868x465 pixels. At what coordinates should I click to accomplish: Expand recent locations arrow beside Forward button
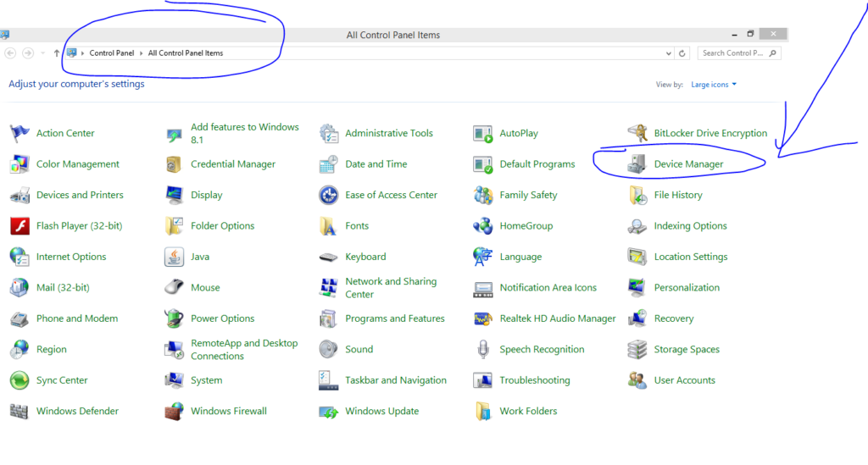coord(42,53)
